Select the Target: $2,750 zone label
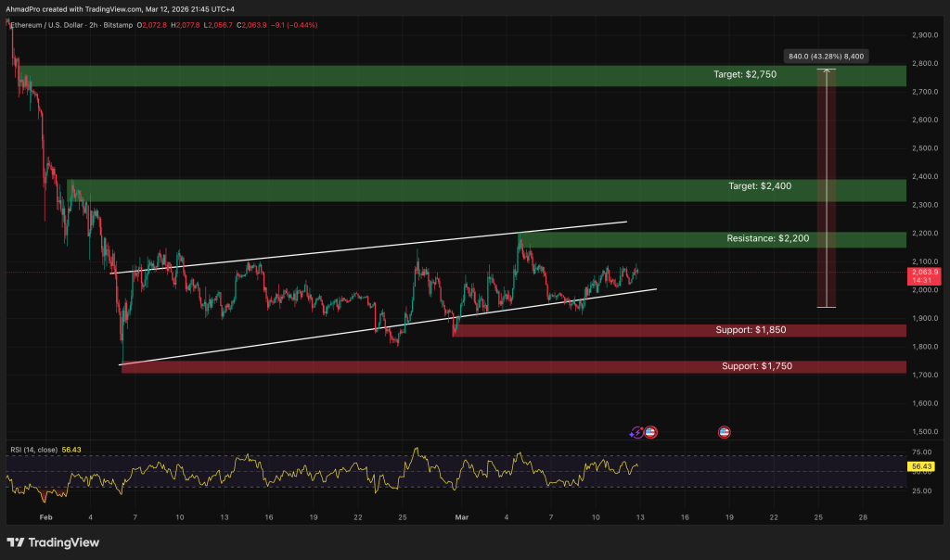The width and height of the screenshot is (950, 560). 751,73
